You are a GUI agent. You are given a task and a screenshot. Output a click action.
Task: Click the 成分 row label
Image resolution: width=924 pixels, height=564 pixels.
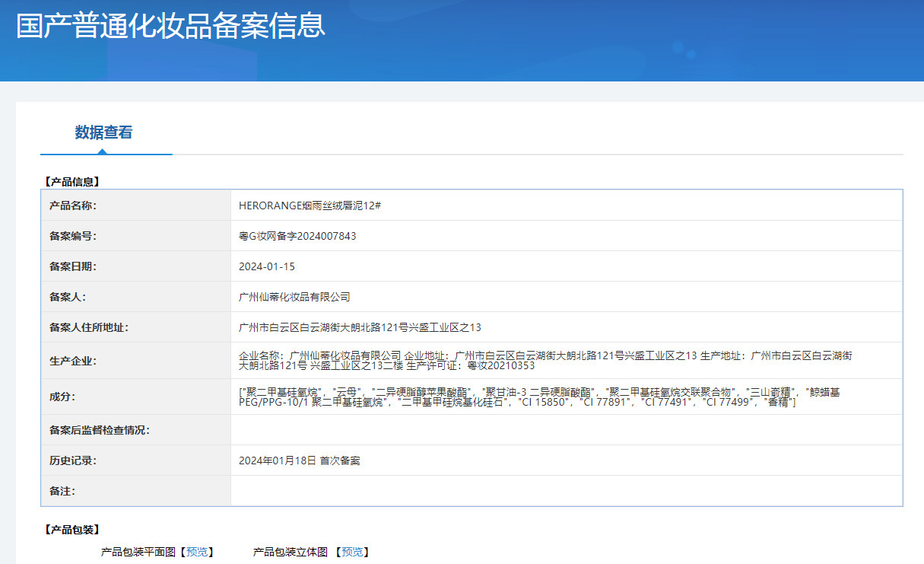(62, 397)
